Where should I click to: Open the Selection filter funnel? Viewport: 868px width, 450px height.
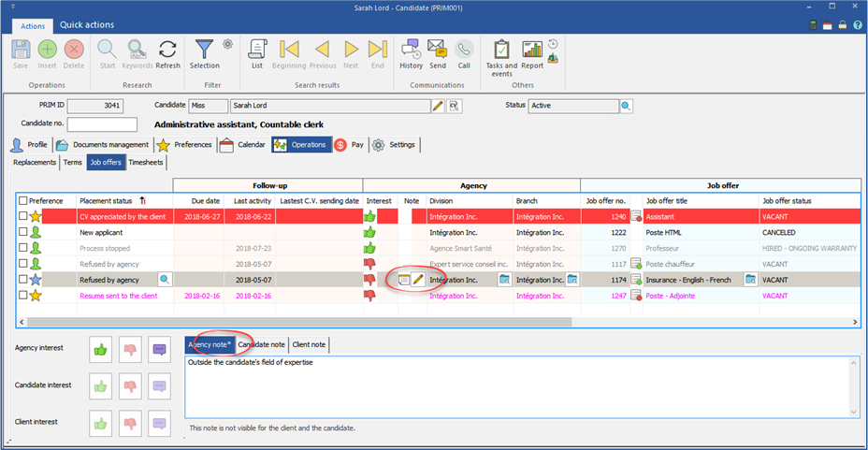204,50
